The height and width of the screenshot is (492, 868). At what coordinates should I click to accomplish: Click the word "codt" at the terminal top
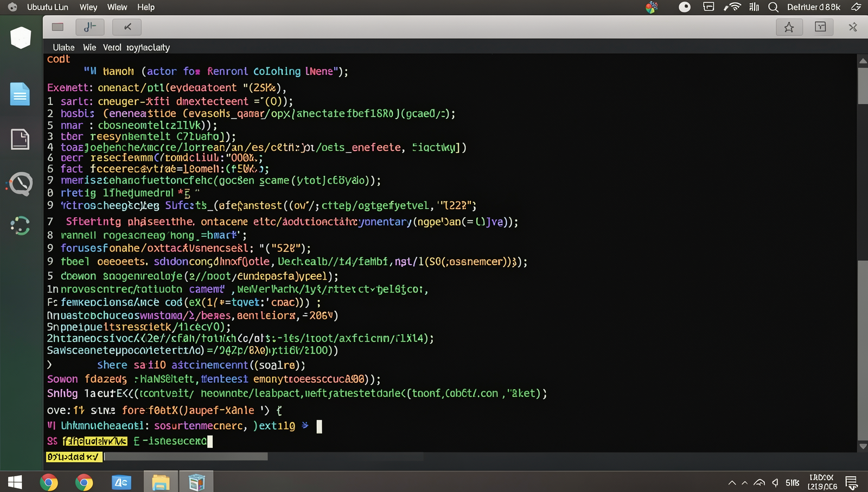59,59
